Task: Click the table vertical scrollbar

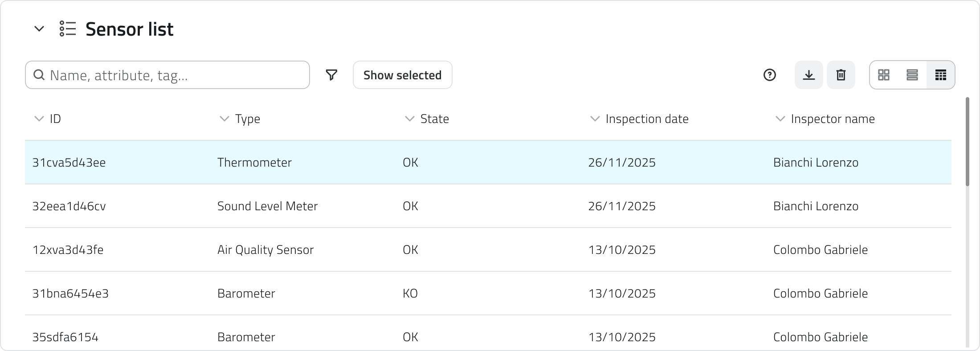Action: 967,142
